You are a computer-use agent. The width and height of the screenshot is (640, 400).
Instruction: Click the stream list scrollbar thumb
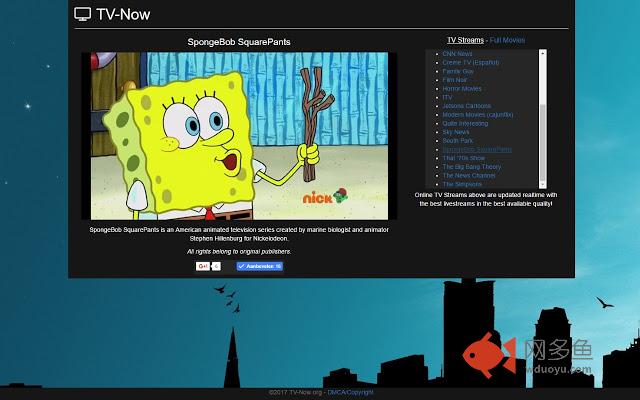543,142
